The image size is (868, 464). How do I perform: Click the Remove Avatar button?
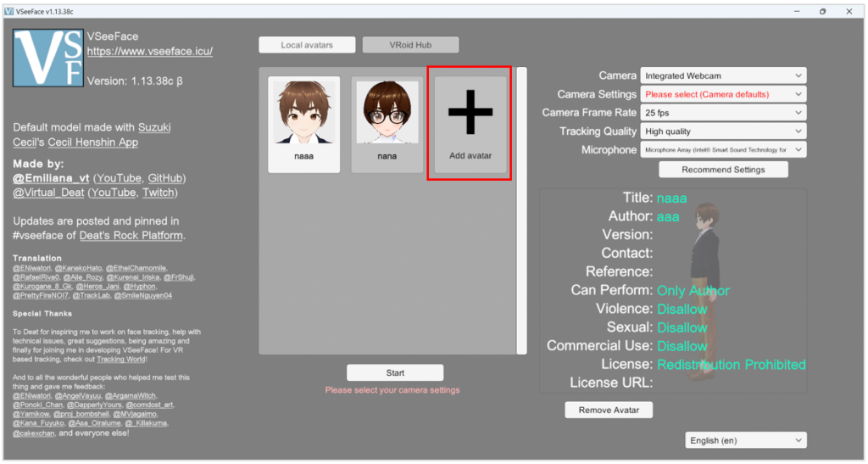(609, 411)
